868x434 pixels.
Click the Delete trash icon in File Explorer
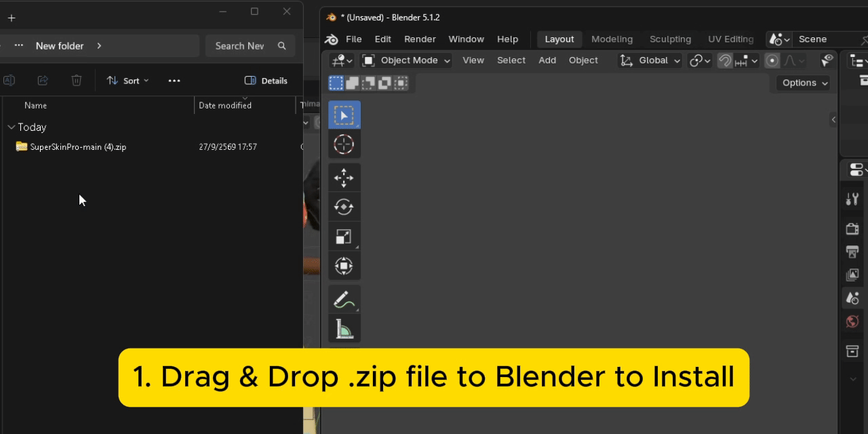[77, 81]
